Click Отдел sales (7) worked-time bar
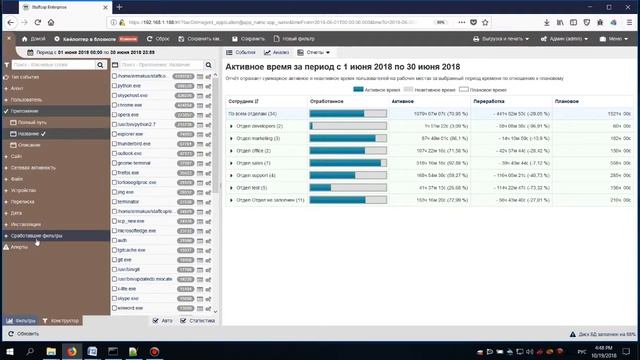 point(348,163)
